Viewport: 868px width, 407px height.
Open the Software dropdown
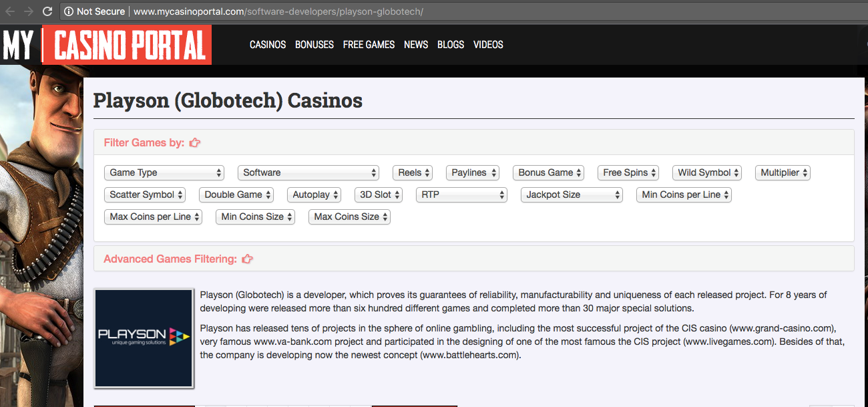coord(308,172)
